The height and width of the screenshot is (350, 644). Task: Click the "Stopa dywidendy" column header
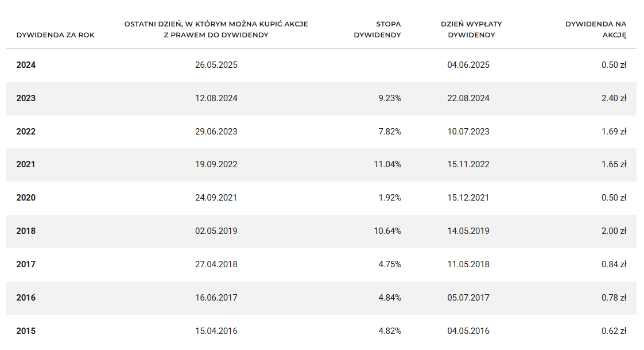click(377, 29)
